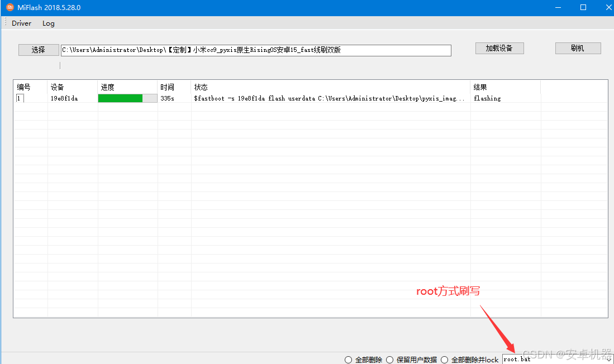Click the 时间 column header
The height and width of the screenshot is (364, 614).
pyautogui.click(x=174, y=87)
